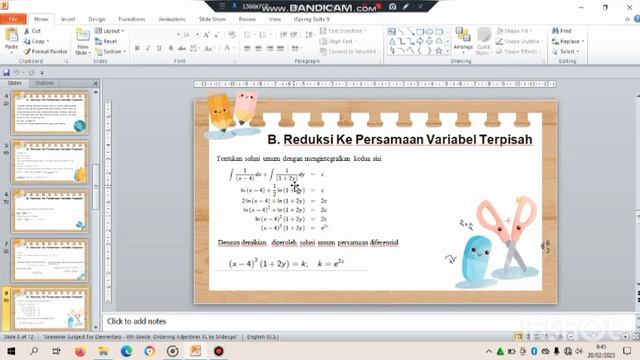Switch to the Insert tab
The image size is (640, 360).
[68, 19]
